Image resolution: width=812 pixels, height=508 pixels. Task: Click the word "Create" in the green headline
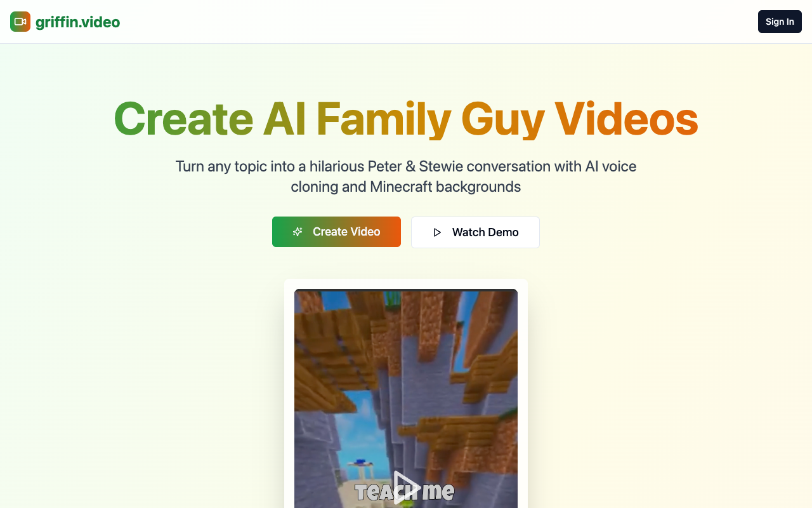click(x=183, y=119)
